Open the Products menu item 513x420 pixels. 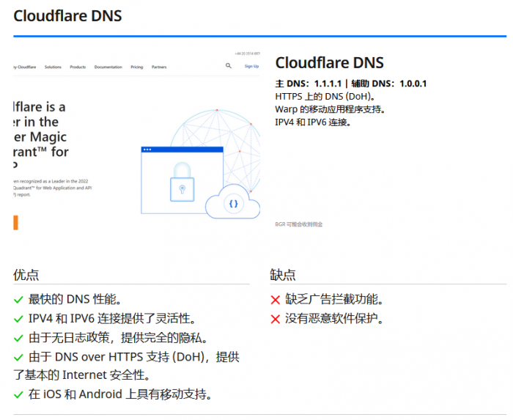[x=78, y=67]
